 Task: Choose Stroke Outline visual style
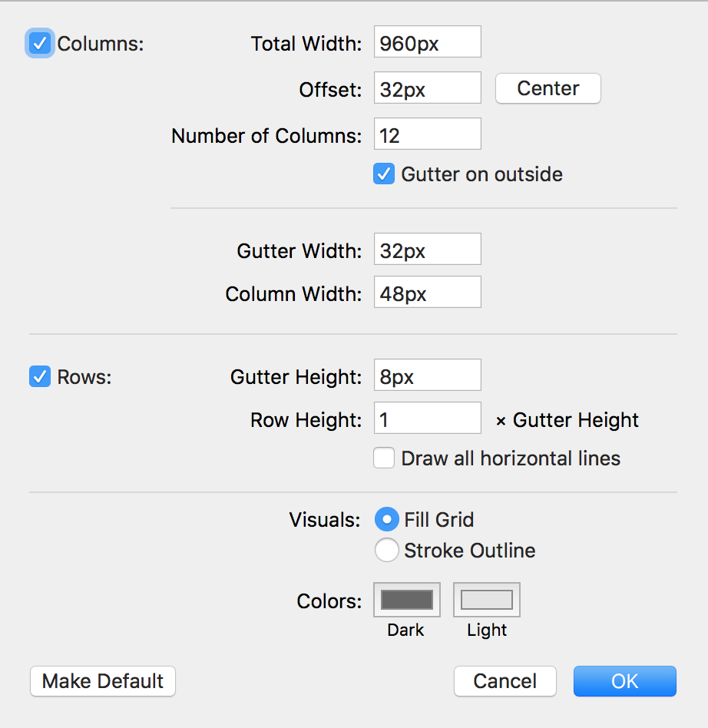tap(386, 551)
